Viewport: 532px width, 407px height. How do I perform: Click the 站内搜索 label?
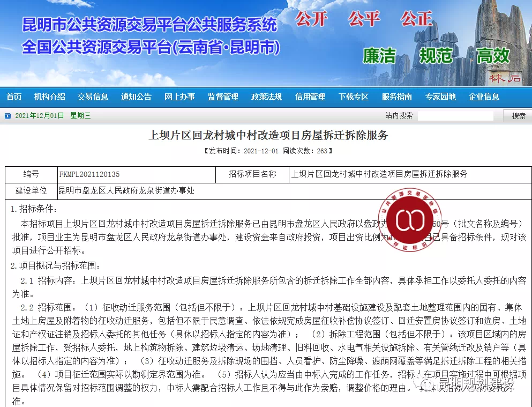coord(399,115)
